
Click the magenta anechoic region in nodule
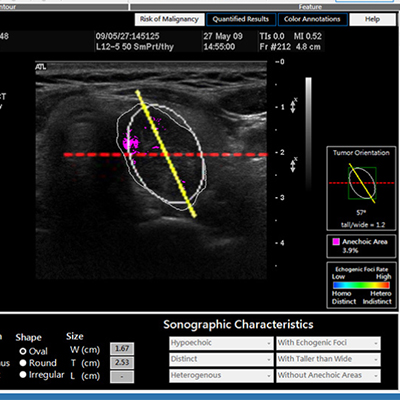(130, 144)
